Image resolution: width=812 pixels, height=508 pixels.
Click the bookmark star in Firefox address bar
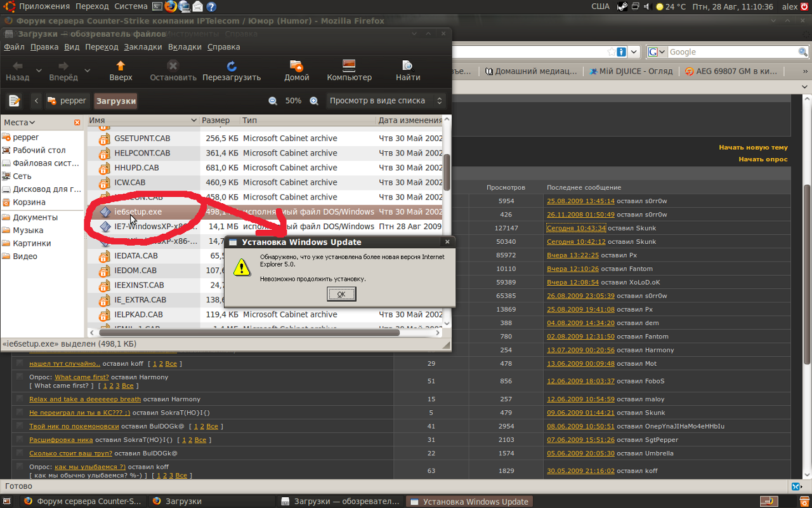(612, 52)
